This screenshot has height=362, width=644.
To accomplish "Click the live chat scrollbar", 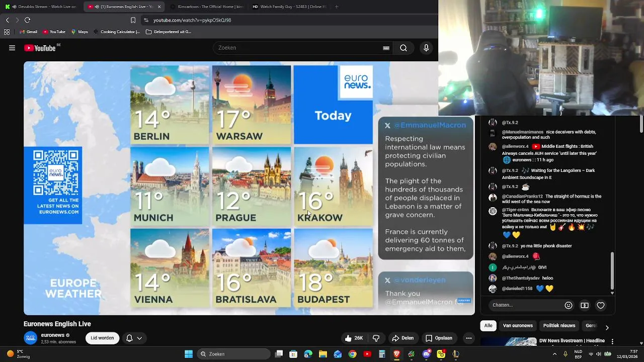I will 612,271.
